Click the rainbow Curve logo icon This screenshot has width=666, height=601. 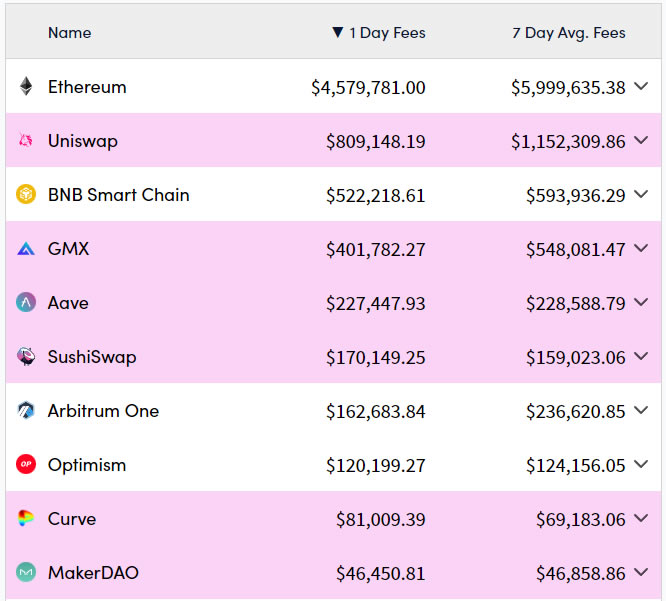point(26,519)
